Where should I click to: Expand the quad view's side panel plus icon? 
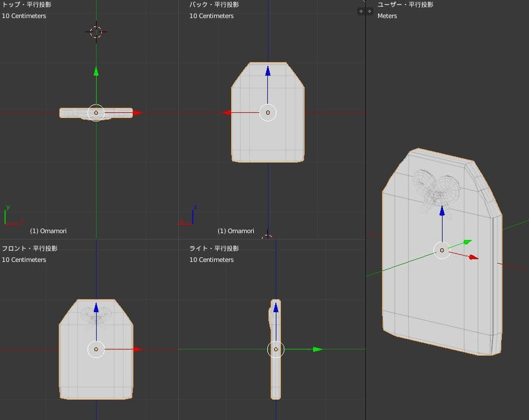point(361,11)
